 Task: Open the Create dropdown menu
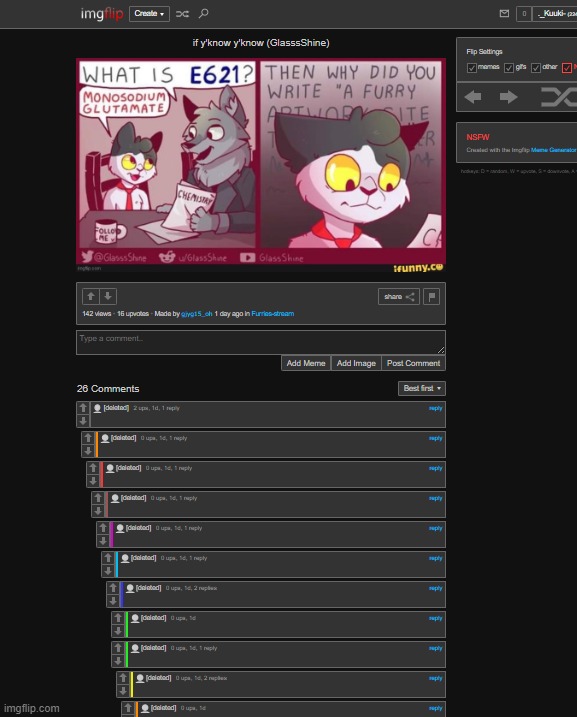tap(149, 14)
